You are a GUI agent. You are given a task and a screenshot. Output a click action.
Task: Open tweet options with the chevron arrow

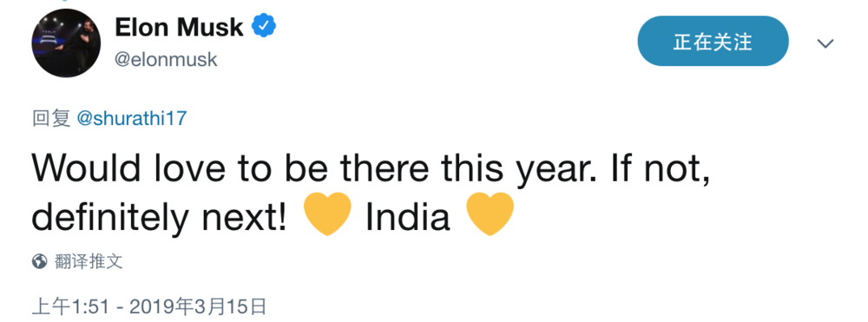825,43
